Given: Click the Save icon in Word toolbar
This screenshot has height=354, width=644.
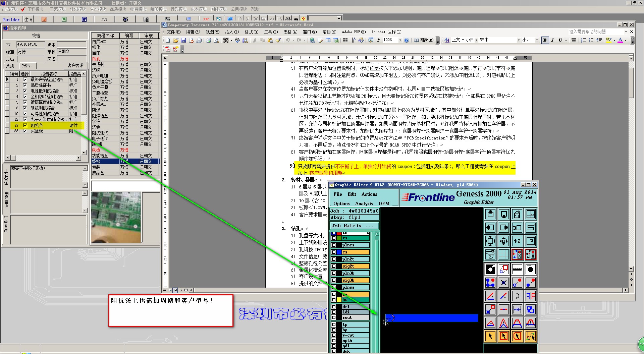Looking at the screenshot, I should (183, 40).
